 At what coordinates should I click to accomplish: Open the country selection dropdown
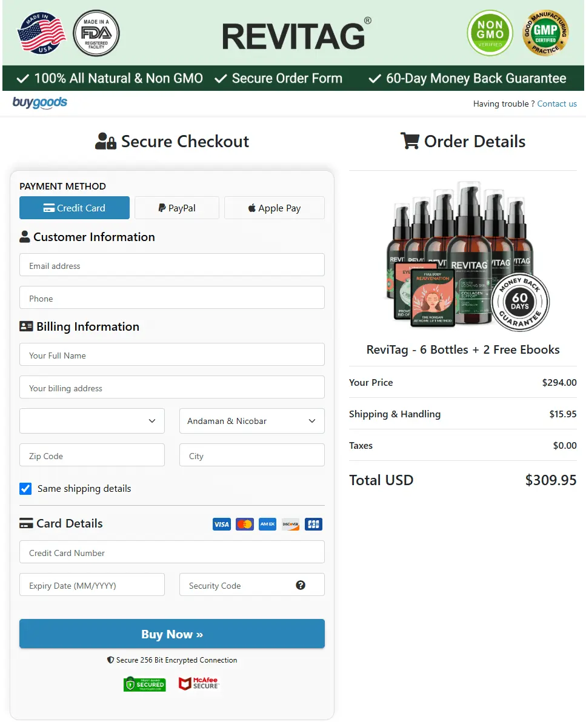point(92,420)
